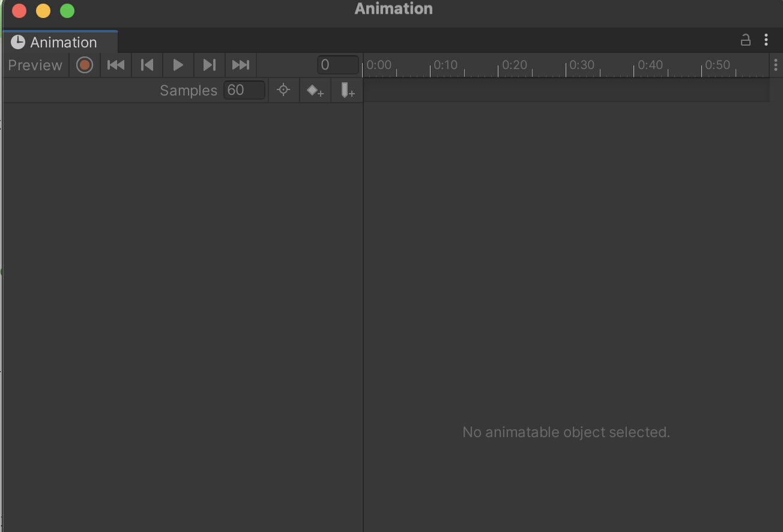
Task: Toggle Preview mode button
Action: [x=35, y=65]
